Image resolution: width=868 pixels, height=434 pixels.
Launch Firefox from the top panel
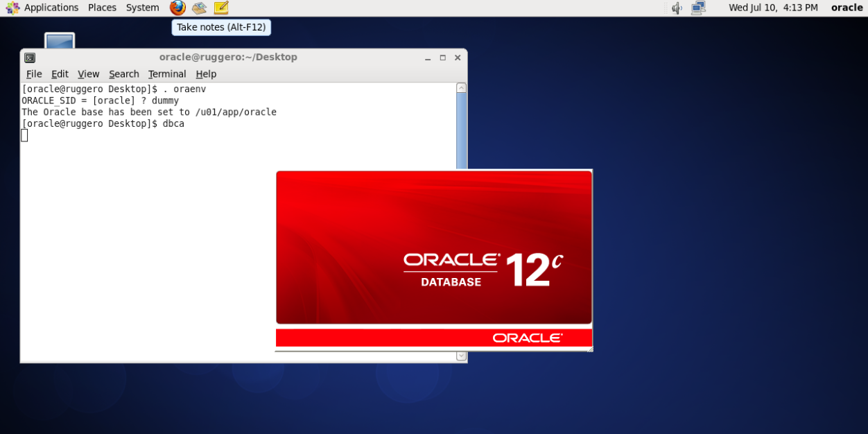point(177,8)
